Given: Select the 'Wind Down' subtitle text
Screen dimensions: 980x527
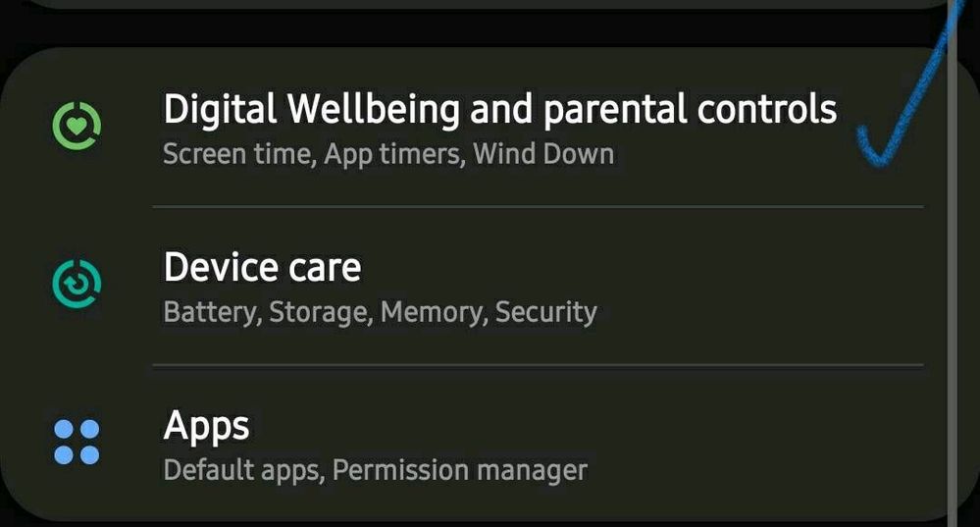Looking at the screenshot, I should pos(543,154).
